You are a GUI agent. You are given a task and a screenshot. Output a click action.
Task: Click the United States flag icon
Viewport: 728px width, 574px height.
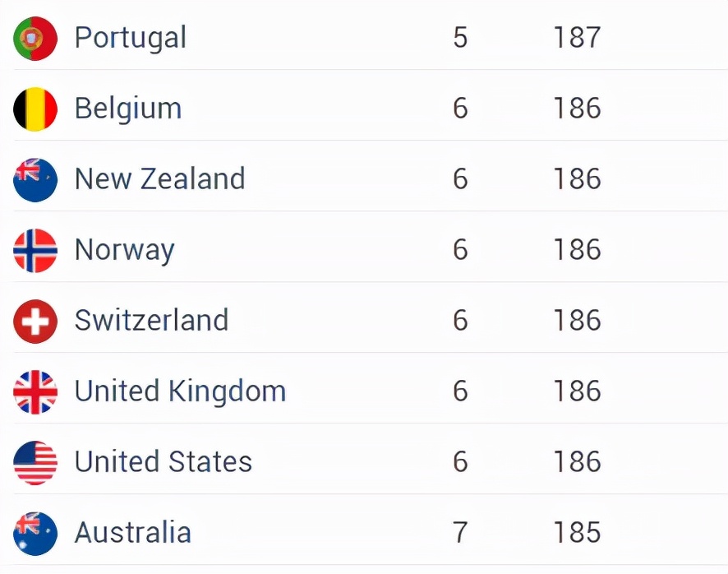point(35,462)
